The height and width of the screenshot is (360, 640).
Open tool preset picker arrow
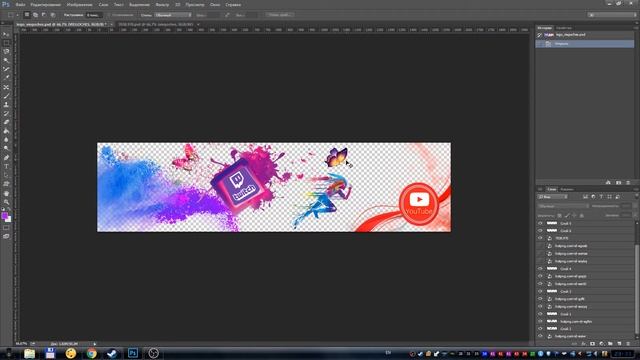(x=17, y=15)
